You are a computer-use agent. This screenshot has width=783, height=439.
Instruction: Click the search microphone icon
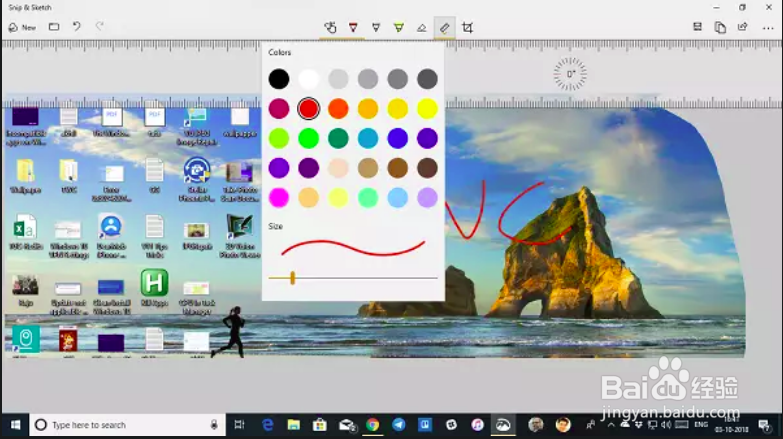(x=214, y=425)
